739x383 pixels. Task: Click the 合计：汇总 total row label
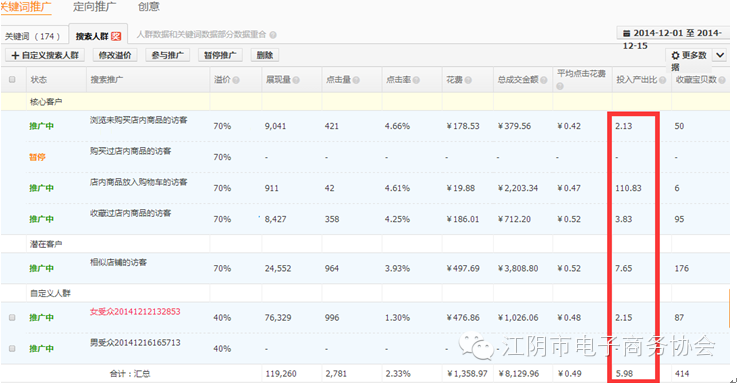coord(130,374)
